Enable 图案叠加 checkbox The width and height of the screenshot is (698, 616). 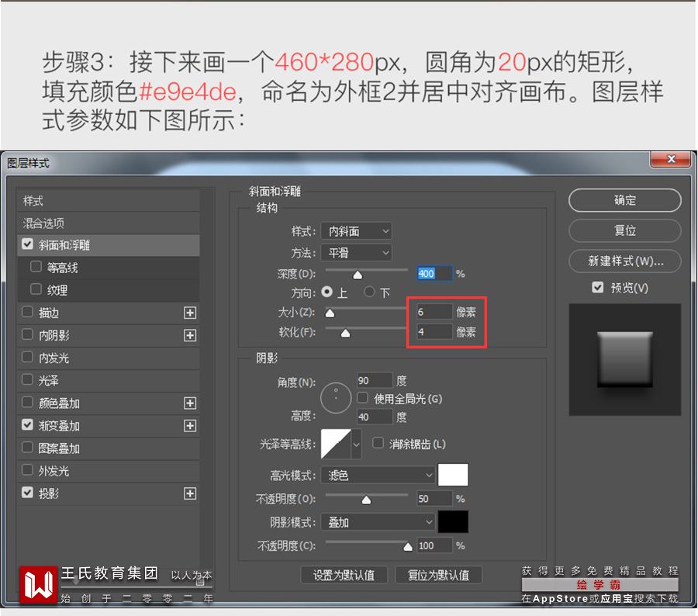click(28, 447)
